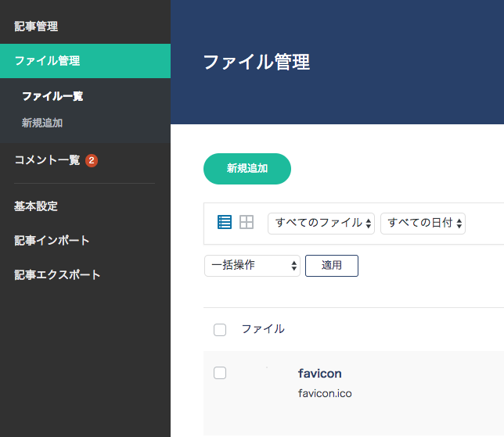504x437 pixels.
Task: Tick the select-all files checkbox
Action: coord(220,330)
